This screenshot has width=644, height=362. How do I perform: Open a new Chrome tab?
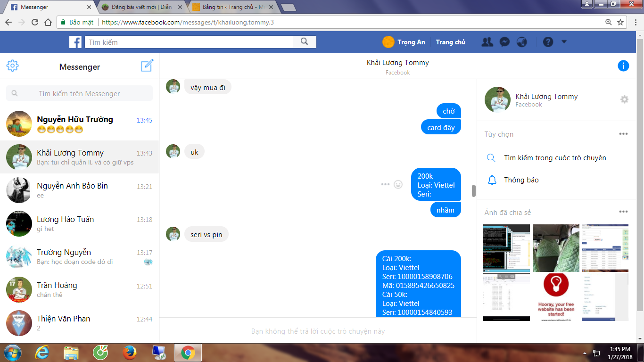[288, 7]
